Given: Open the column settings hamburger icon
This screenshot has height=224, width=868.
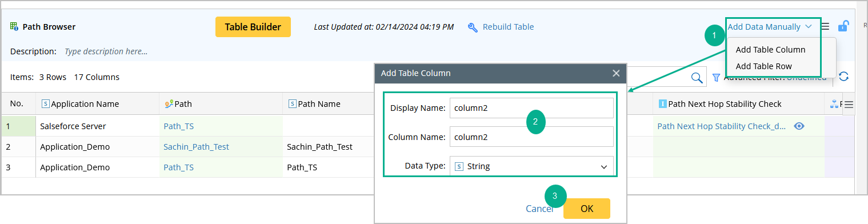Looking at the screenshot, I should pyautogui.click(x=849, y=105).
